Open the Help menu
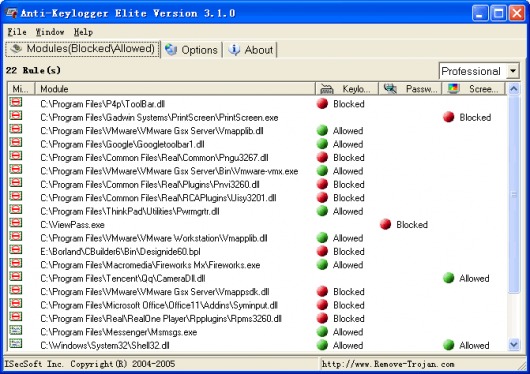This screenshot has width=530, height=374. click(x=83, y=32)
